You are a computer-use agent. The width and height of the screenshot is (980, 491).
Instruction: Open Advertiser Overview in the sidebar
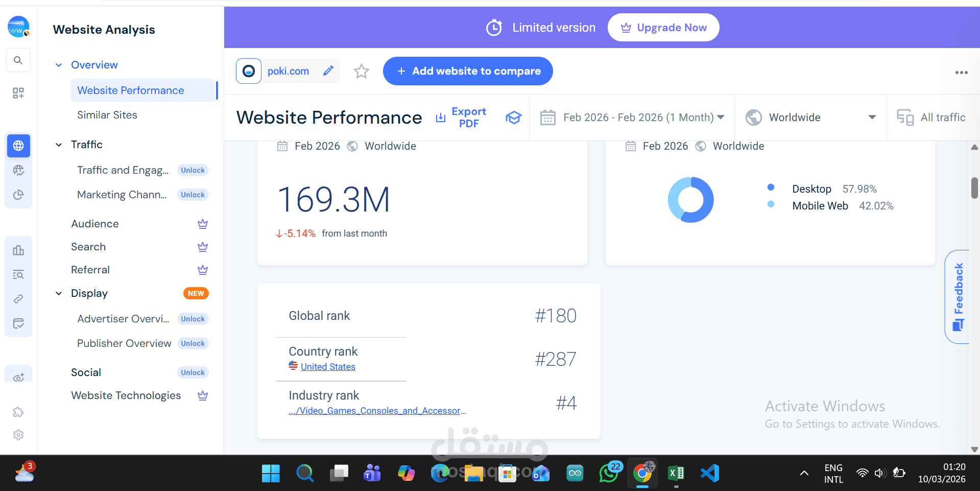coord(123,319)
